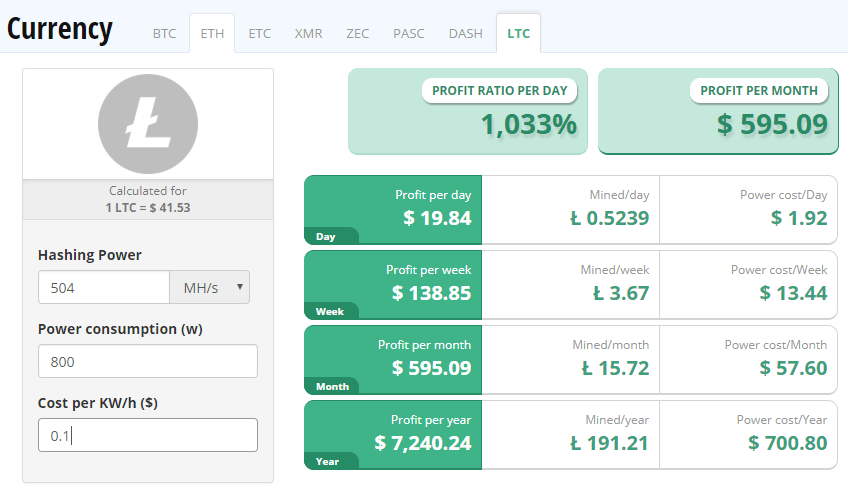Screen dimensions: 848x488
Task: Click the Litecoin logo icon
Action: tap(147, 124)
